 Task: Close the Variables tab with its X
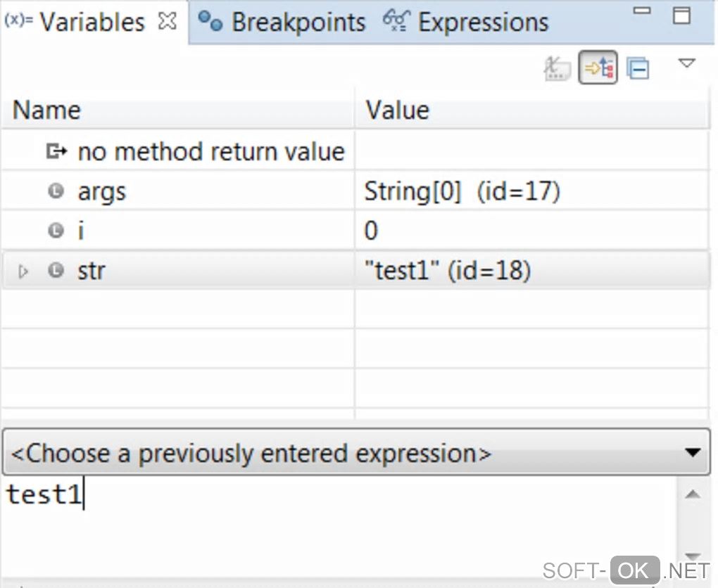click(168, 22)
